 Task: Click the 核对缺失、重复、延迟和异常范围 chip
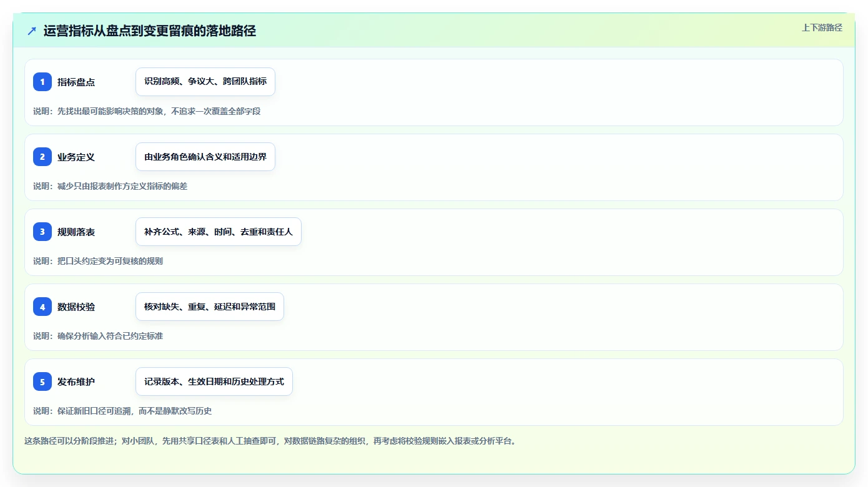coord(210,307)
